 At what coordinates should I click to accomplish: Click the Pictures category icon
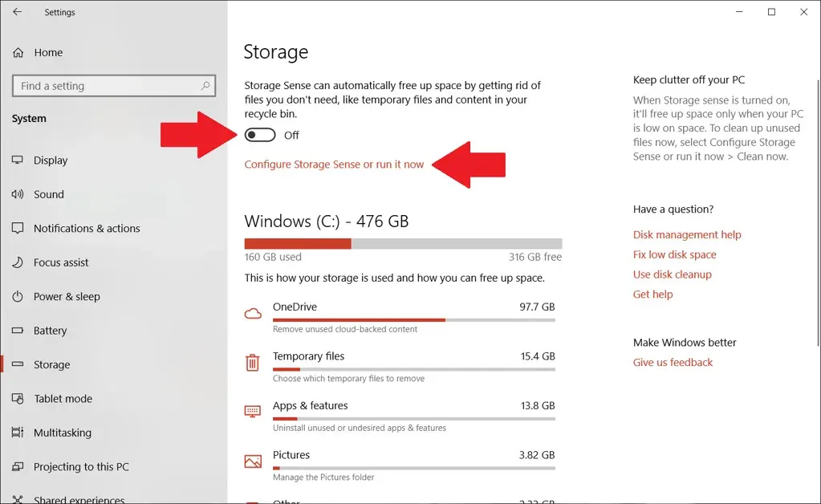coord(253,461)
